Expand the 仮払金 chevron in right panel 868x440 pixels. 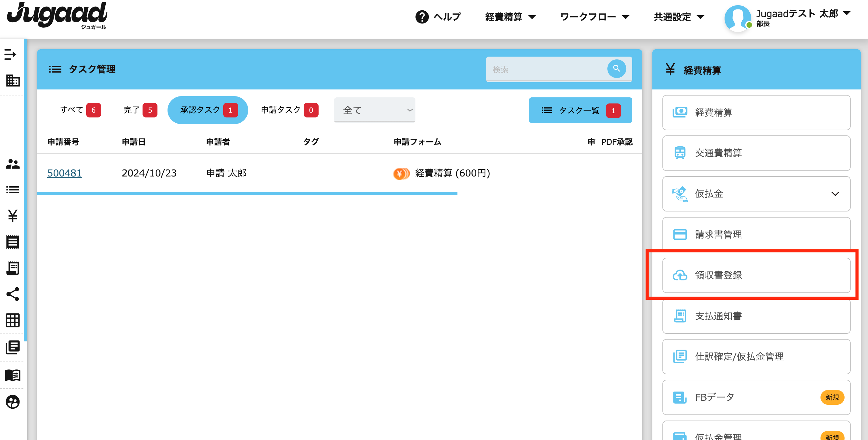tap(834, 194)
